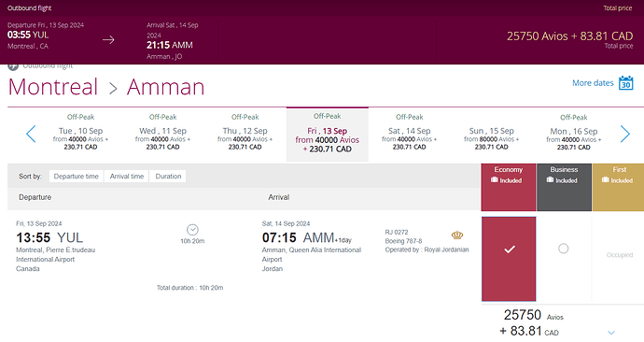The image size is (644, 342).
Task: Click the baggage icon under Business
Action: tap(550, 180)
